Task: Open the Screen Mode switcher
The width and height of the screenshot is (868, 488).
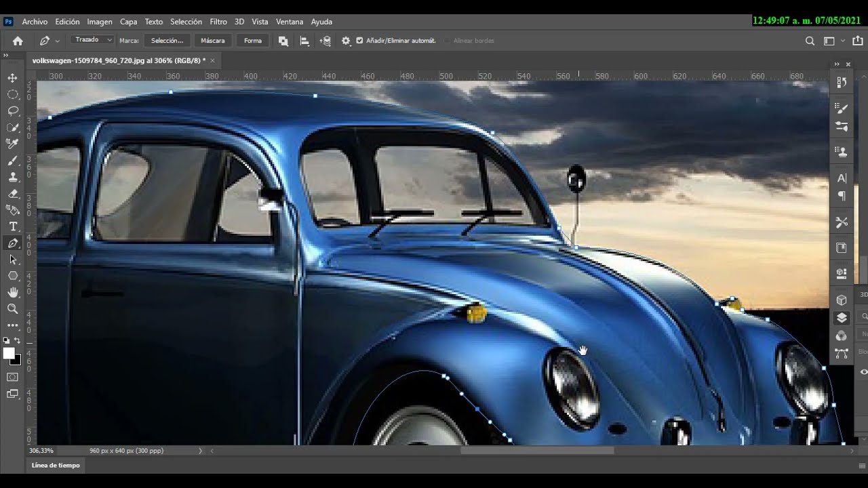Action: [x=13, y=393]
